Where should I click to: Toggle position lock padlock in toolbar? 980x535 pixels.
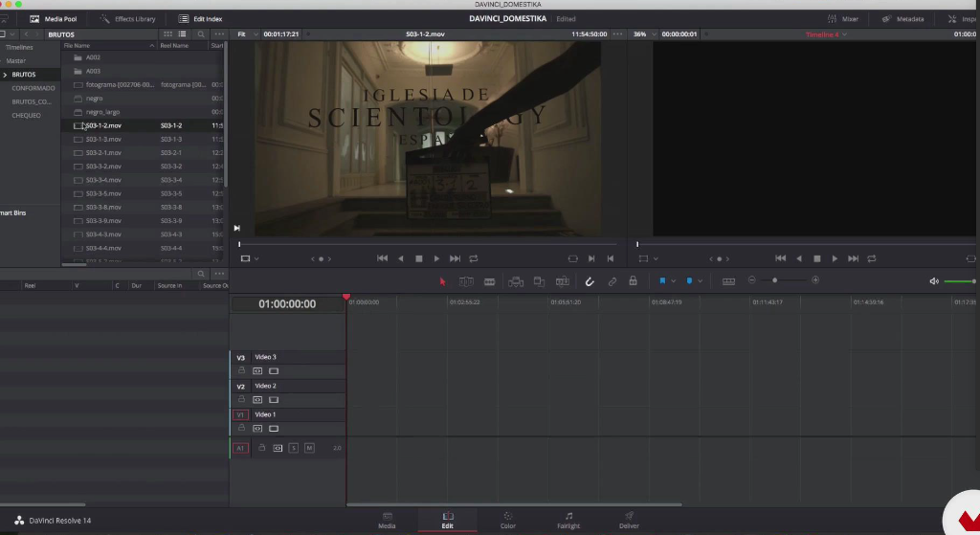tap(634, 281)
